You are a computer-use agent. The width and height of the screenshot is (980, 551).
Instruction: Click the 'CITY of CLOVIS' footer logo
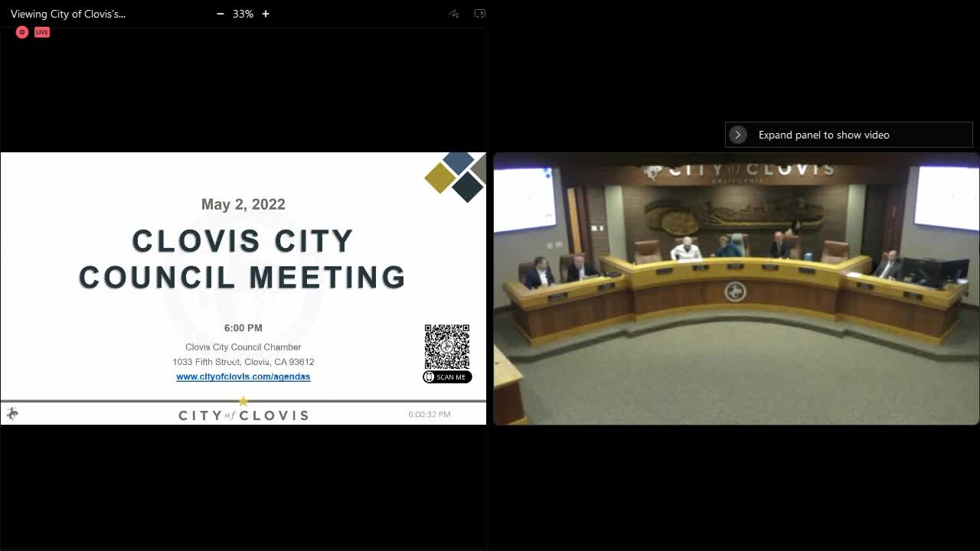coord(243,415)
